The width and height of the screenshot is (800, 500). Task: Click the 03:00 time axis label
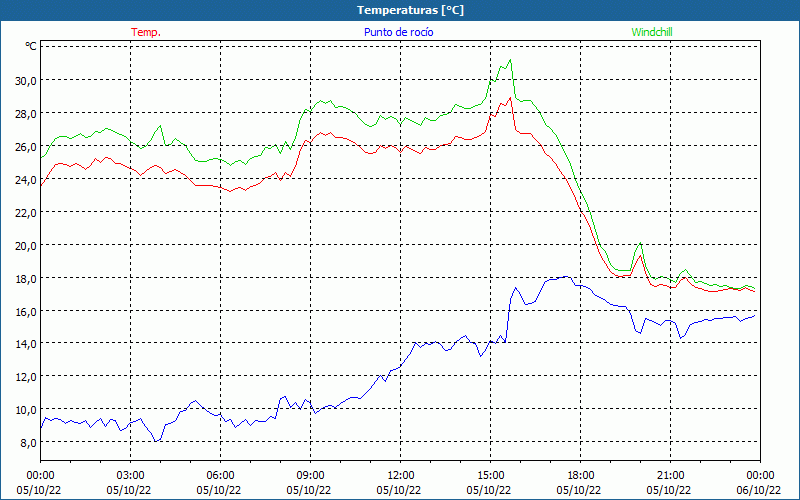131,476
